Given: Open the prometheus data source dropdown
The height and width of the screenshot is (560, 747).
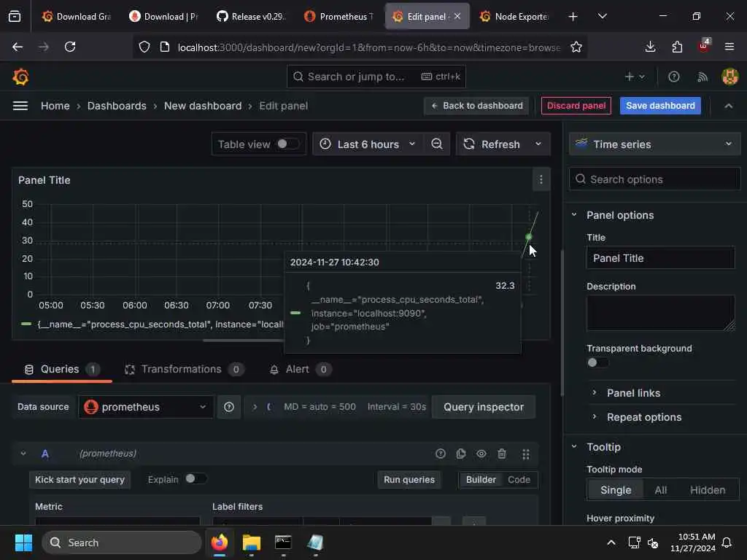Looking at the screenshot, I should [x=146, y=407].
